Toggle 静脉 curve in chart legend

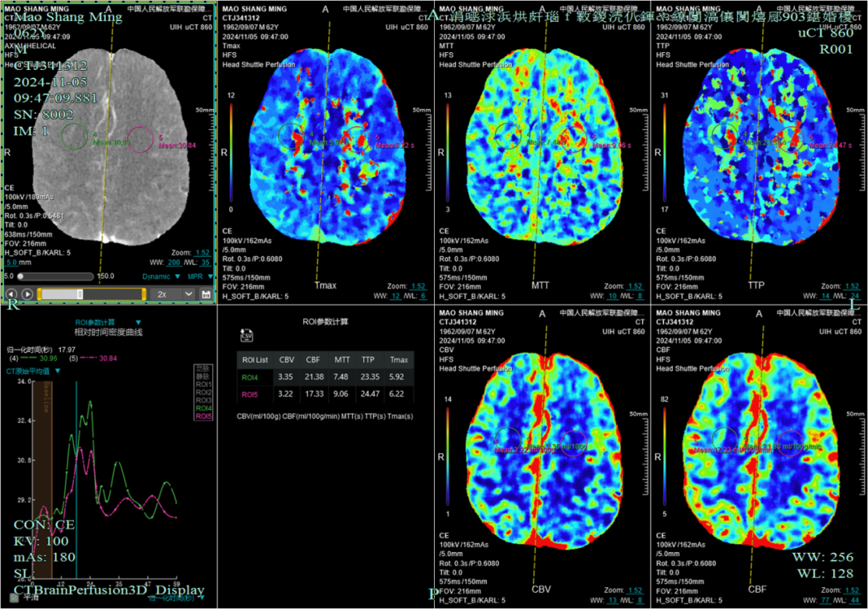coord(203,376)
